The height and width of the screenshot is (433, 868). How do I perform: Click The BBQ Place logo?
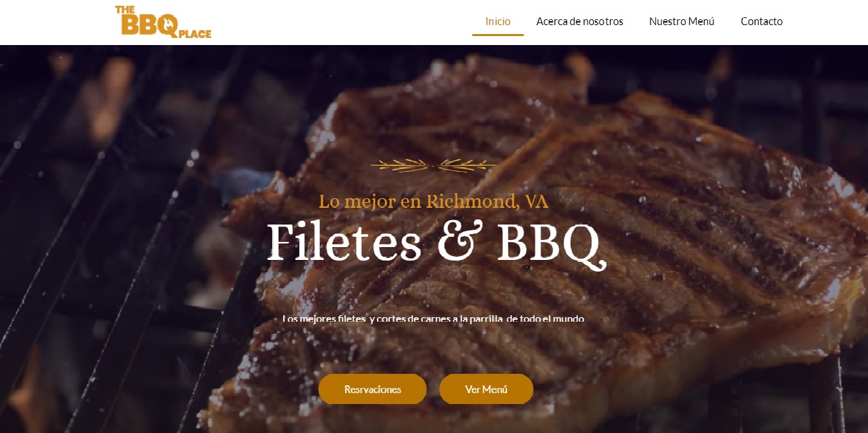[163, 22]
